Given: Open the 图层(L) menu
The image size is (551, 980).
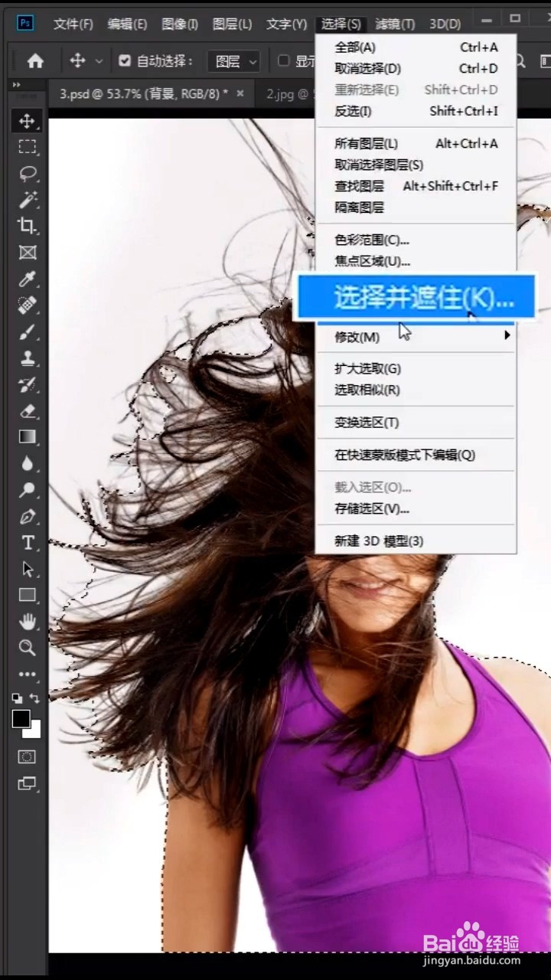Looking at the screenshot, I should [x=232, y=24].
